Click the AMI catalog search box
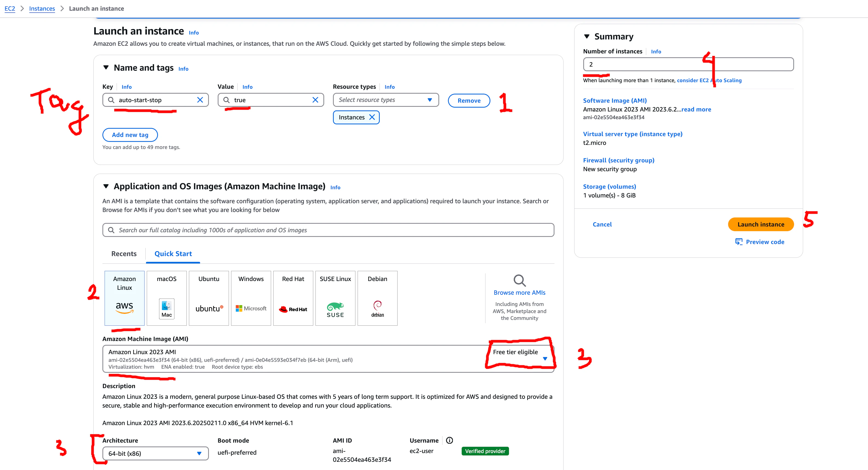The height and width of the screenshot is (470, 868). [x=328, y=230]
